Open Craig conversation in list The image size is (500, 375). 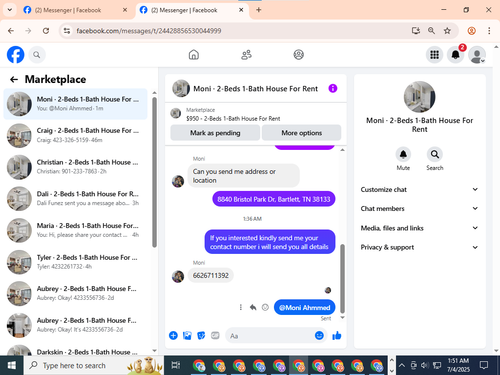[75, 135]
